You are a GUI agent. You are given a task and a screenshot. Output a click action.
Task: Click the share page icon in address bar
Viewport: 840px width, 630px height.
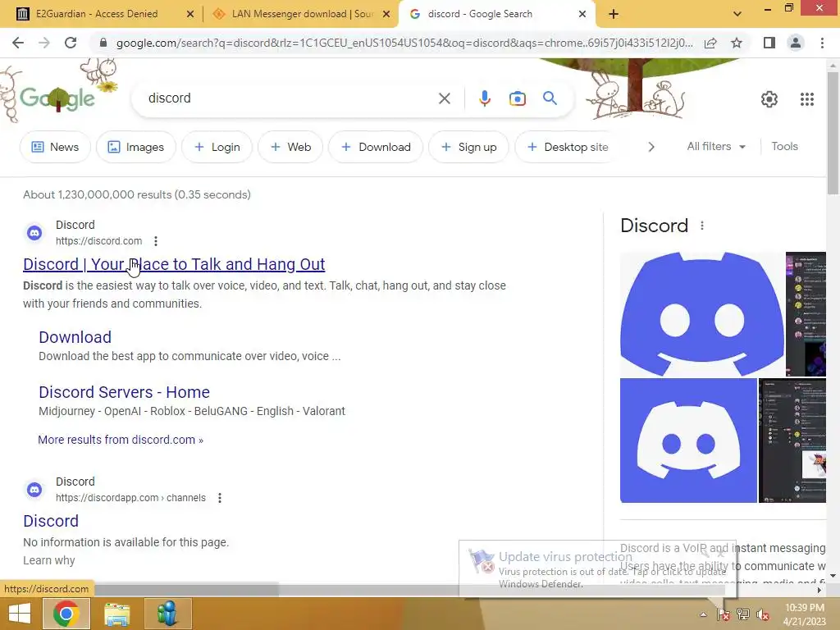pyautogui.click(x=710, y=43)
